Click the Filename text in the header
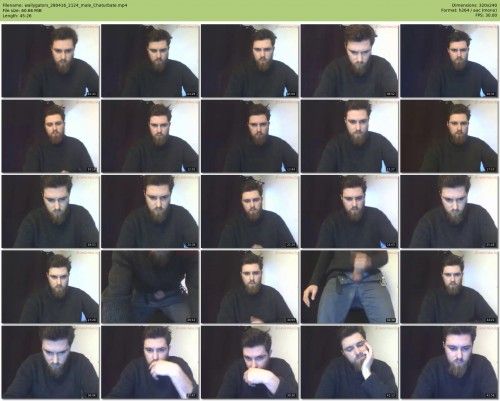 point(65,5)
